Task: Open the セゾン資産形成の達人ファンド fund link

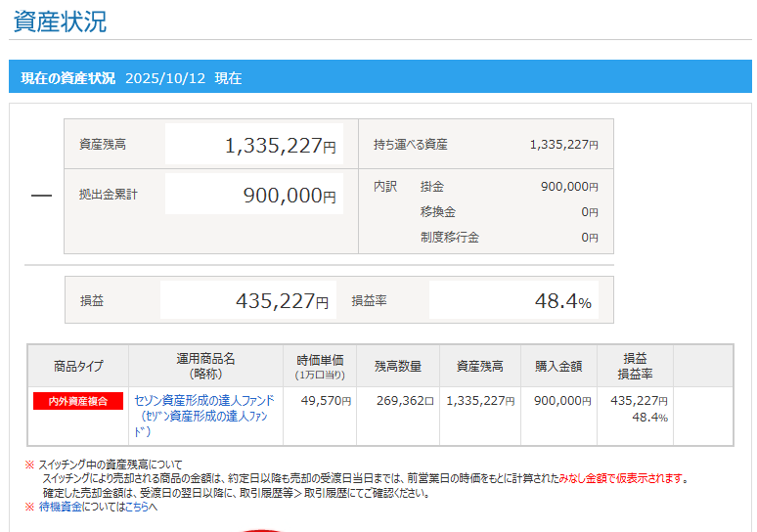Action: pyautogui.click(x=203, y=401)
